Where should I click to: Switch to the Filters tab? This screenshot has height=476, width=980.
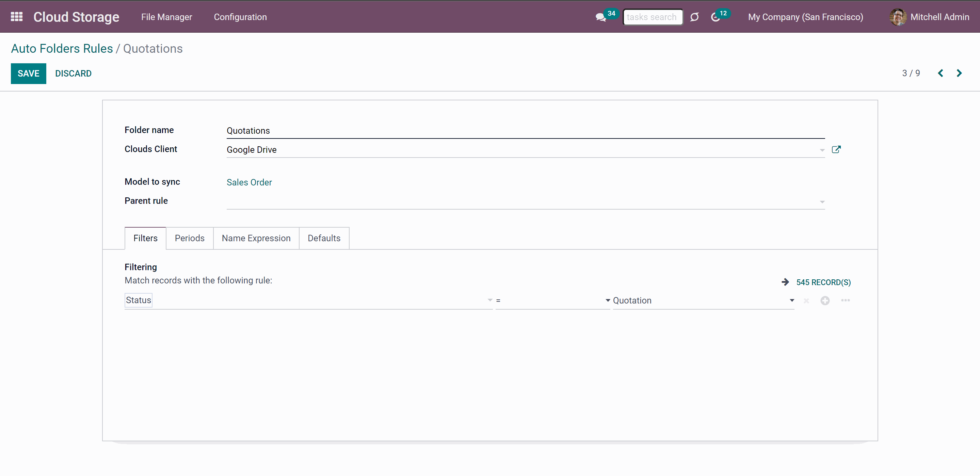click(x=145, y=238)
